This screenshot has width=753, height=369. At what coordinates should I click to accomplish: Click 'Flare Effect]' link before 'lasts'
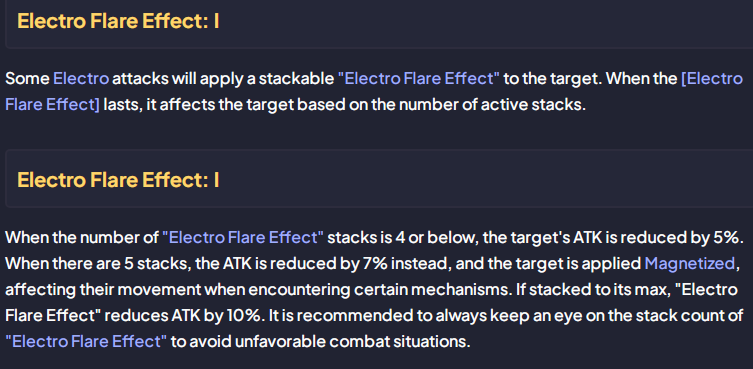[52, 104]
